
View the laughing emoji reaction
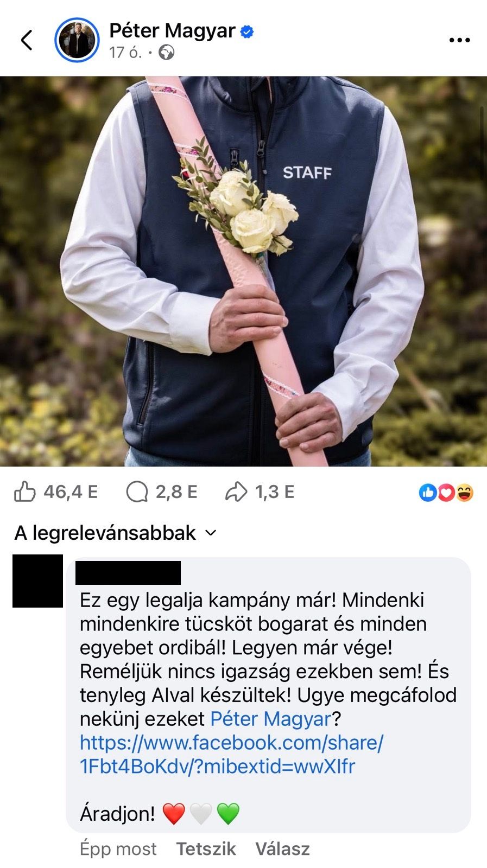tap(465, 493)
